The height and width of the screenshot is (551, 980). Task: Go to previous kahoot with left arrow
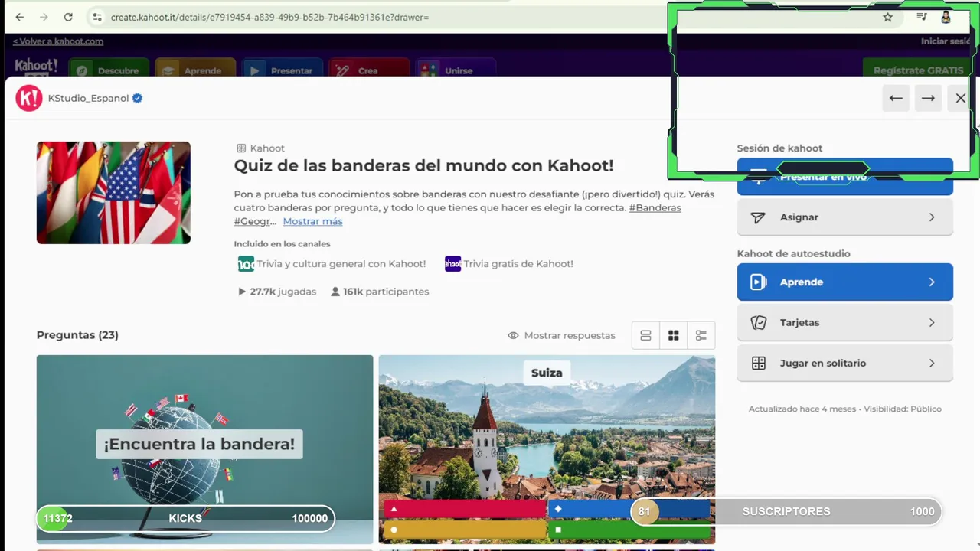tap(896, 98)
